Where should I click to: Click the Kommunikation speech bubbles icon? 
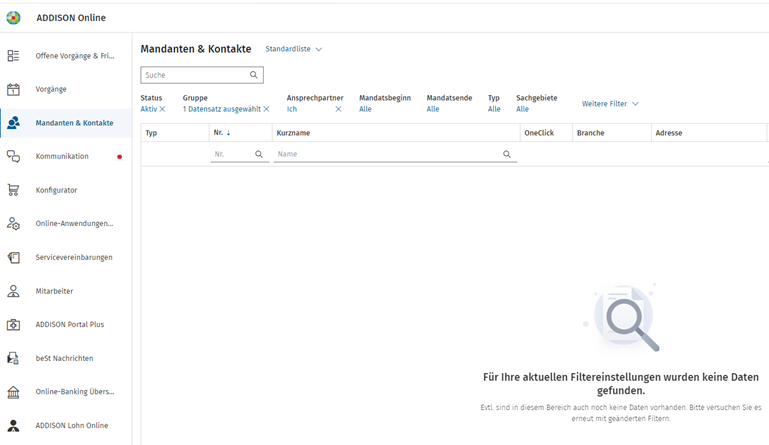[13, 156]
